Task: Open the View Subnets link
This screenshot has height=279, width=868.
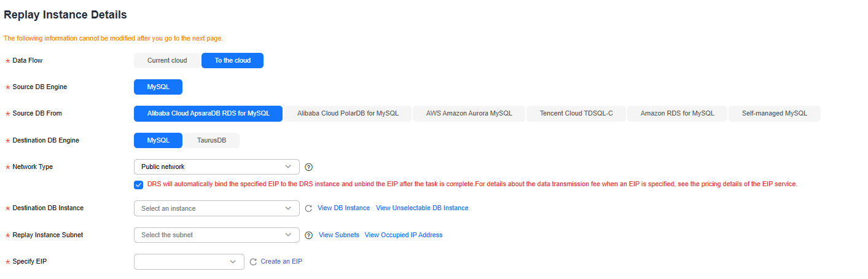Action: (x=339, y=235)
